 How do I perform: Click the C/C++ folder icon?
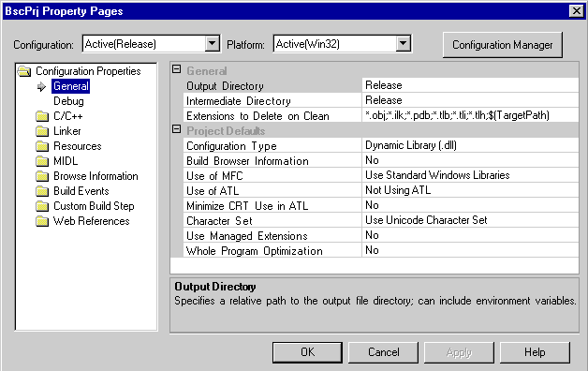42,116
